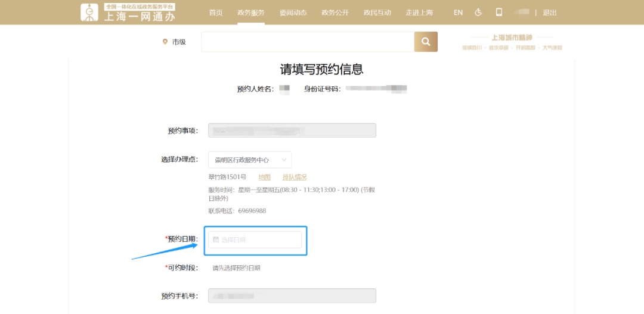View the 排队情况 queue status link

295,177
